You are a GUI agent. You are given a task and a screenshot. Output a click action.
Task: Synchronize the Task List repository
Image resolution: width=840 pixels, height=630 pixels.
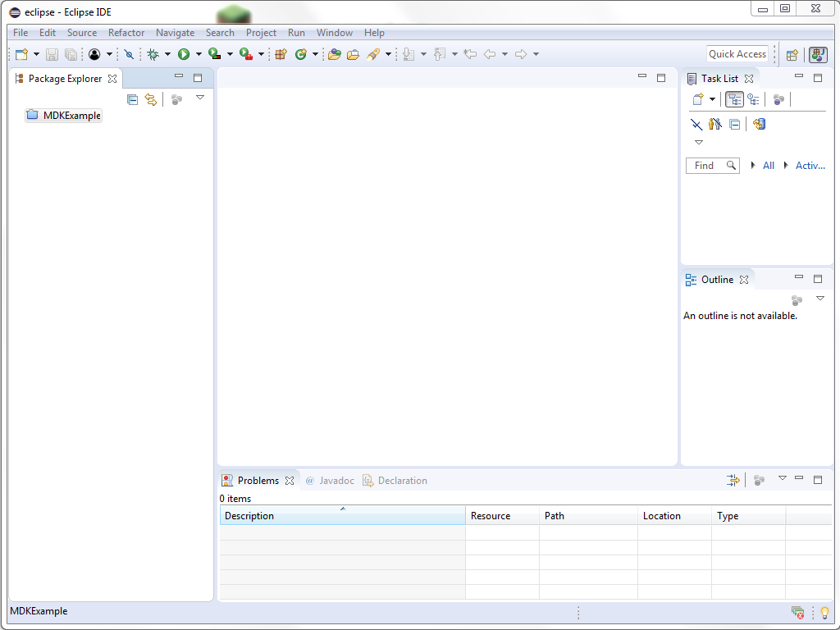(759, 124)
